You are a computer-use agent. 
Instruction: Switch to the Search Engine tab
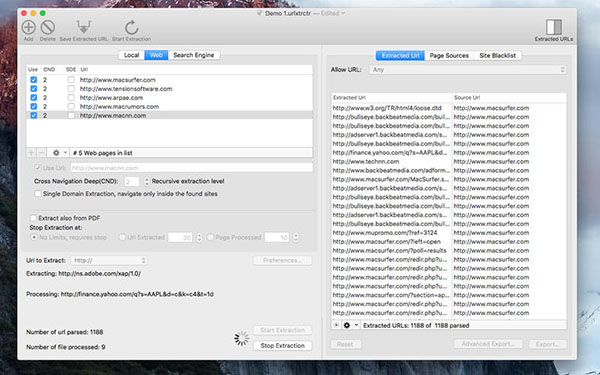click(194, 55)
